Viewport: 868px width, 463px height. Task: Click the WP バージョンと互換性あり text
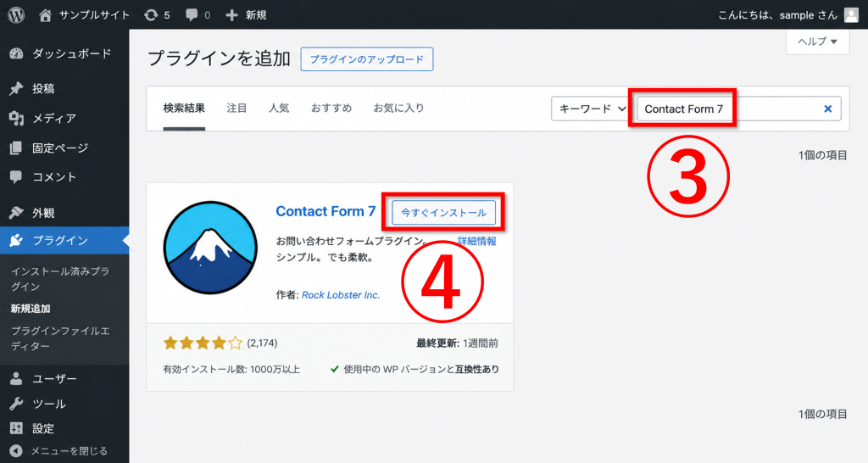421,370
